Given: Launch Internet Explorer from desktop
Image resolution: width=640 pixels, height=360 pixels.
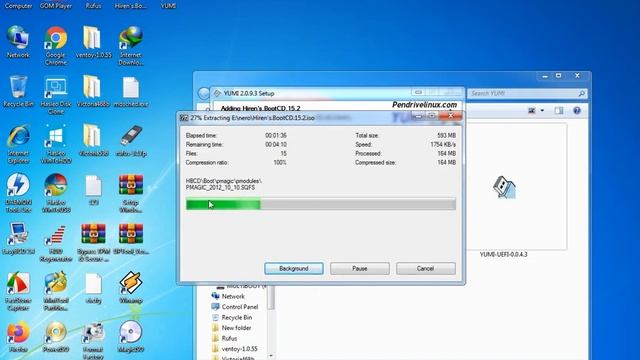Looking at the screenshot, I should click(x=18, y=144).
